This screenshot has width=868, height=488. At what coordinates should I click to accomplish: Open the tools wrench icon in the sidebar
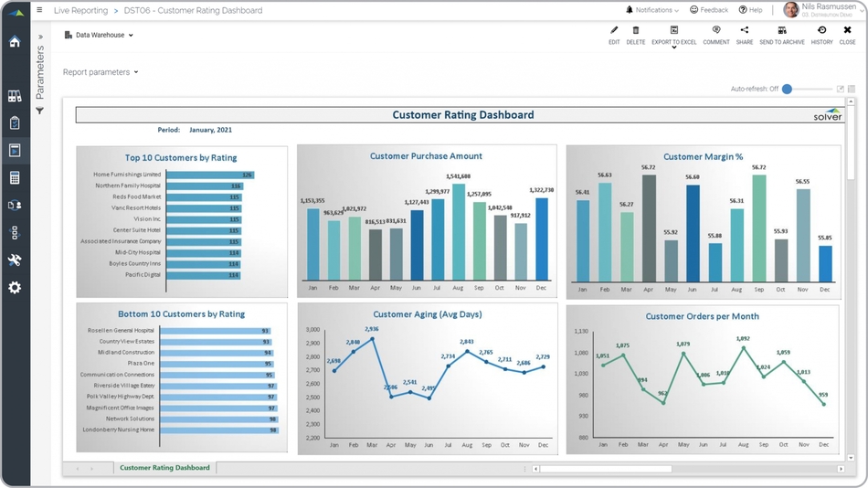(x=15, y=260)
